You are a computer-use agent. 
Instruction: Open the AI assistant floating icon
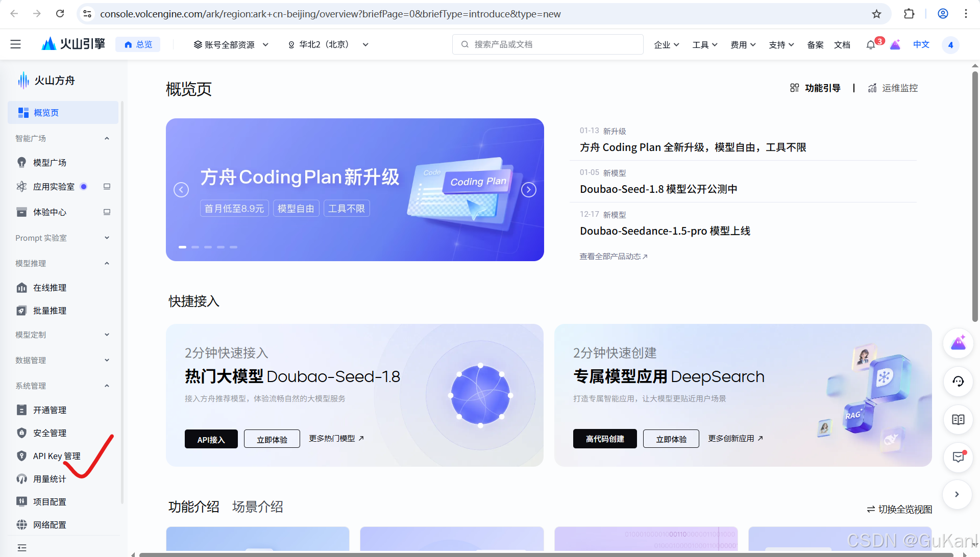click(958, 343)
